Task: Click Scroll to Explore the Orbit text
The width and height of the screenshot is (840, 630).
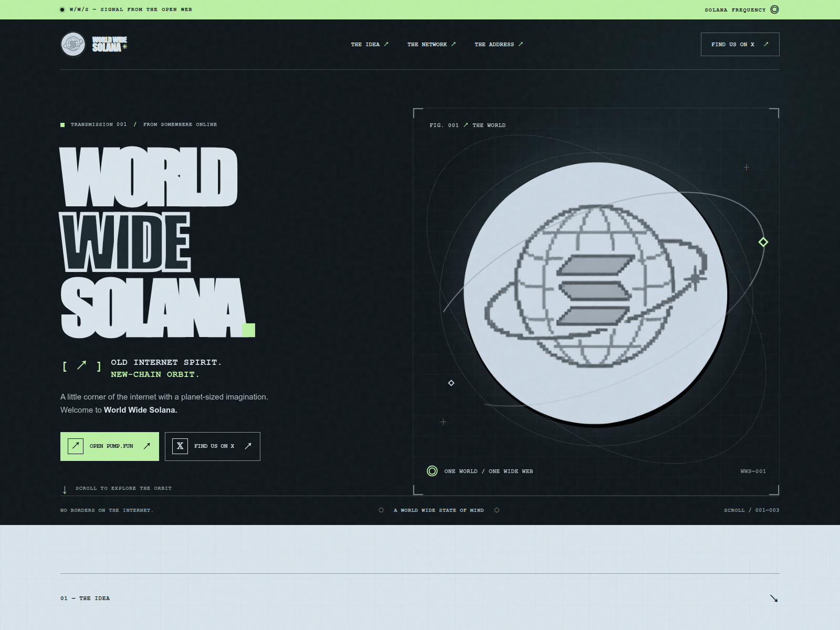Action: (x=123, y=488)
